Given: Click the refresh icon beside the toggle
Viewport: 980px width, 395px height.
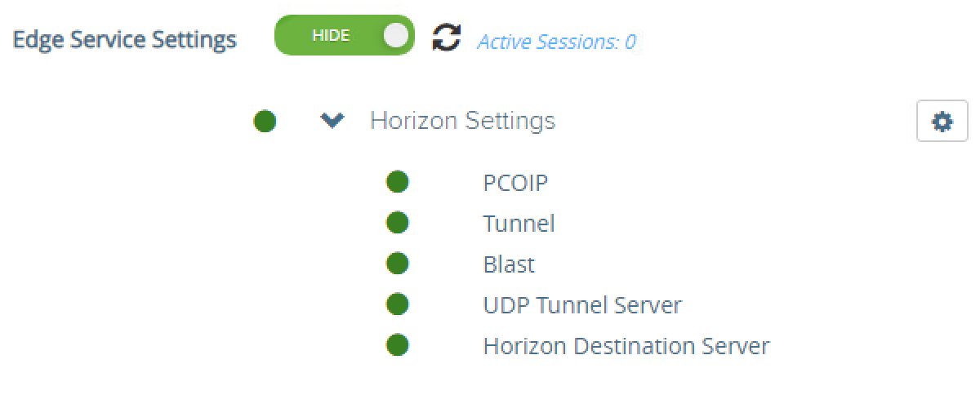Looking at the screenshot, I should click(x=446, y=38).
